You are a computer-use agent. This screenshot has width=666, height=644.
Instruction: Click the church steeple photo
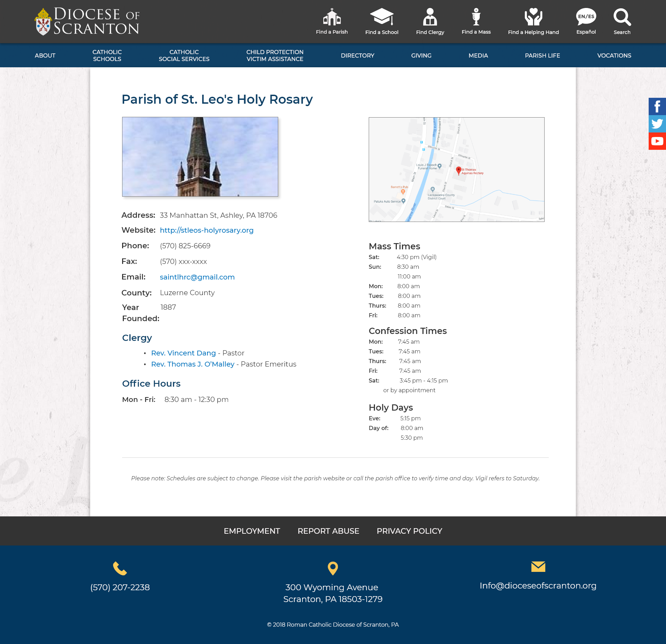tap(200, 157)
